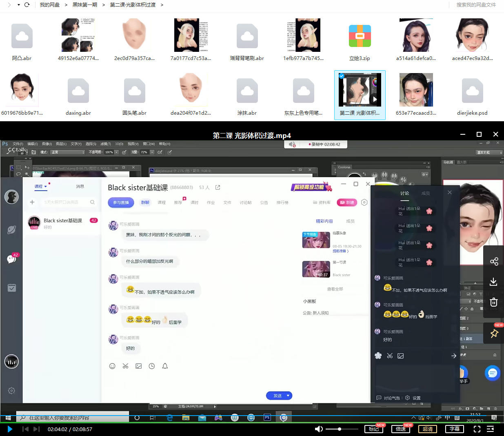Toggle subtitles with the 字幕 button
504x436 pixels.
click(455, 429)
